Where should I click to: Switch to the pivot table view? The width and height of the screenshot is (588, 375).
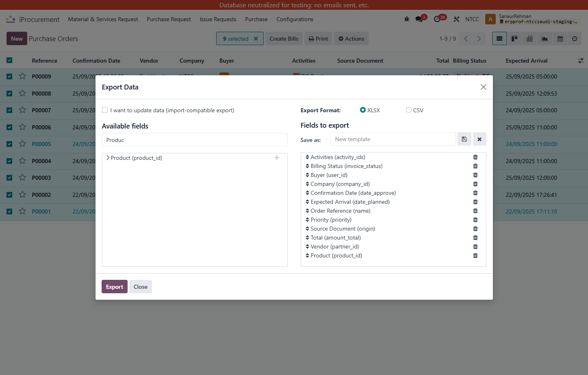(529, 39)
